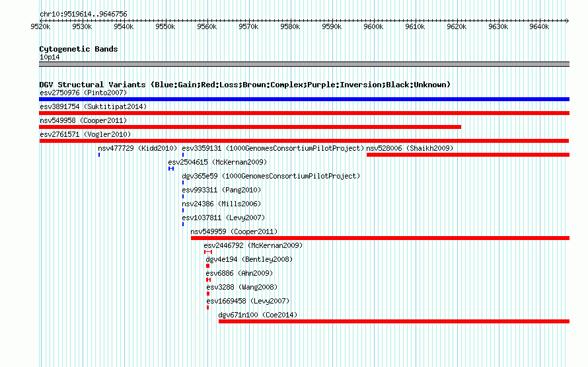
Task: Open esv3288 (Wang2008) label
Action: pyautogui.click(x=242, y=287)
